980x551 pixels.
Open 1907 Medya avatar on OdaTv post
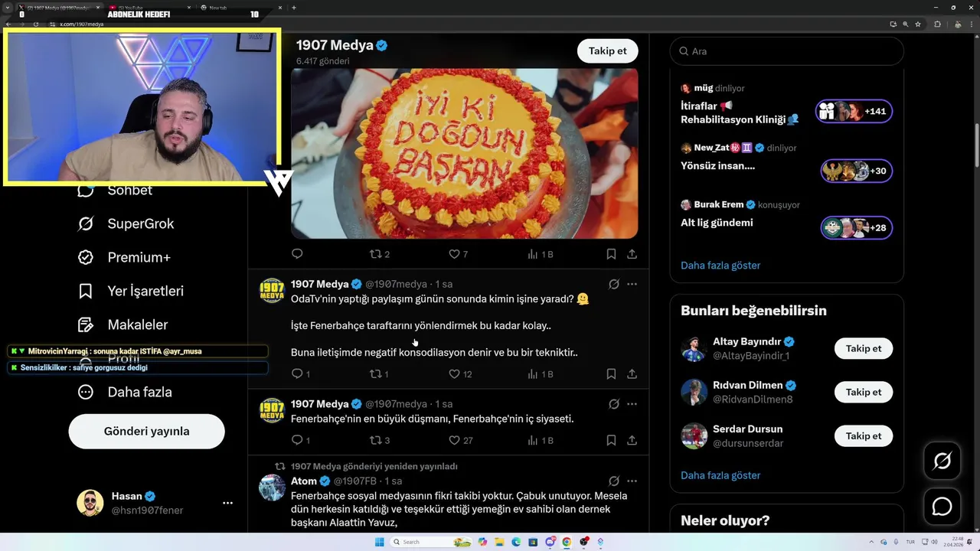[x=272, y=291]
